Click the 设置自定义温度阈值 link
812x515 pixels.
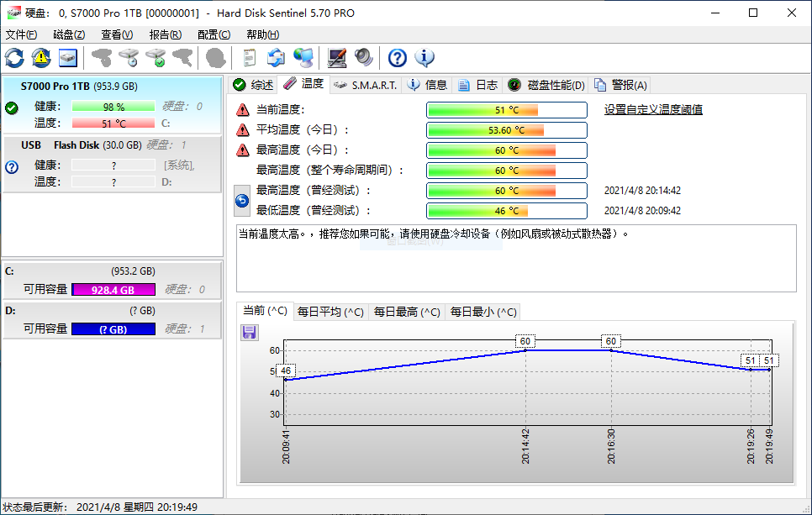[653, 110]
